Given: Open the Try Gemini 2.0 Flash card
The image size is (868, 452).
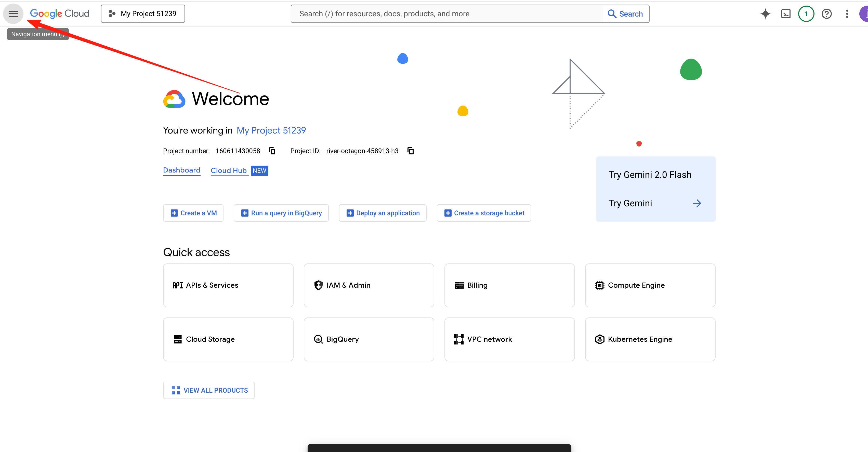Looking at the screenshot, I should [x=656, y=189].
